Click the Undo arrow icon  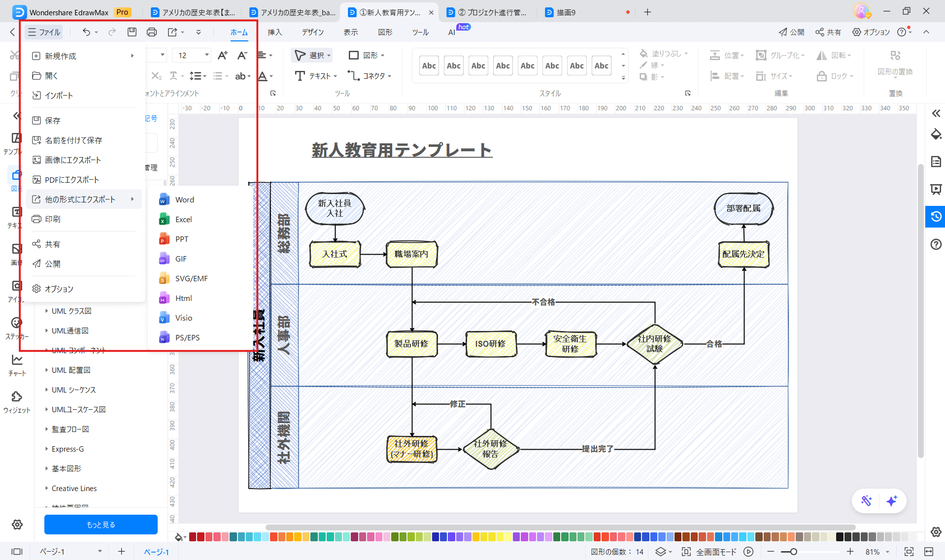[x=86, y=32]
